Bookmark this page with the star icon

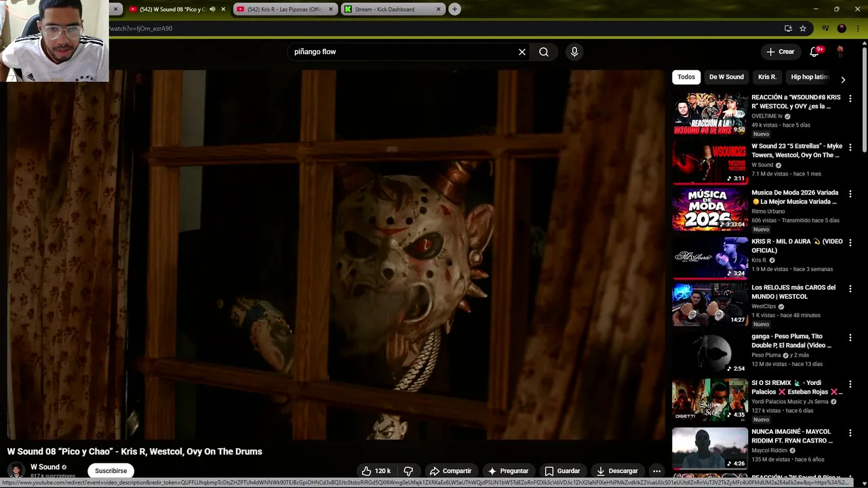tap(803, 28)
